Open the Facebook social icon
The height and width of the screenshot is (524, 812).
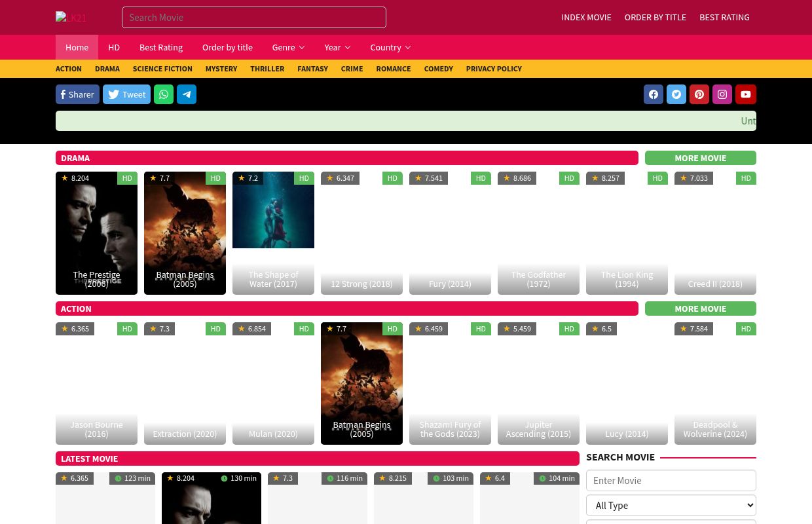pyautogui.click(x=654, y=94)
